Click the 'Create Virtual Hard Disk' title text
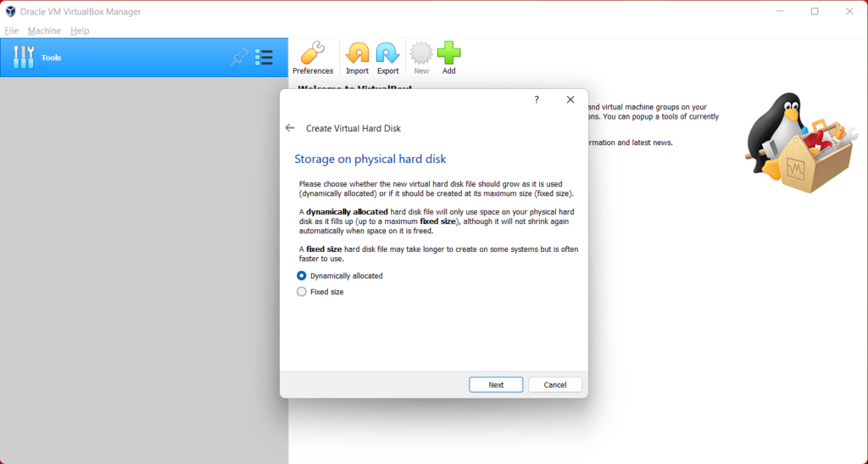The height and width of the screenshot is (464, 868). pyautogui.click(x=353, y=128)
